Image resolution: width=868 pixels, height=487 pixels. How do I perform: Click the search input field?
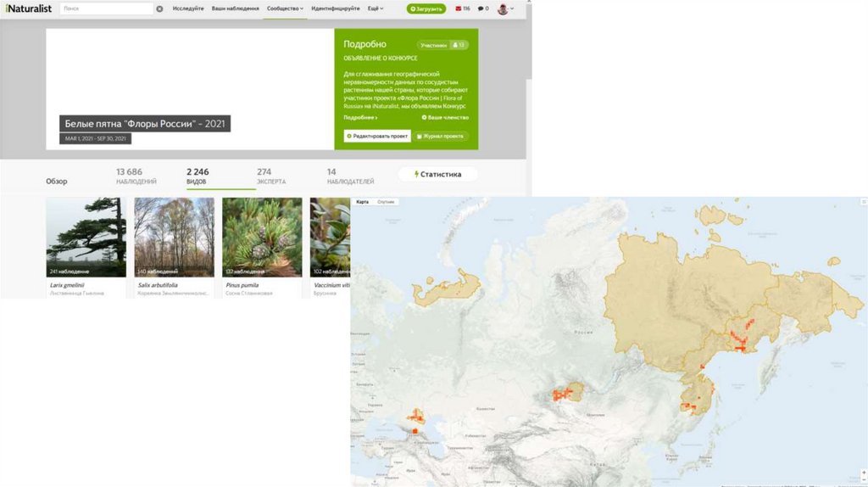[x=106, y=8]
